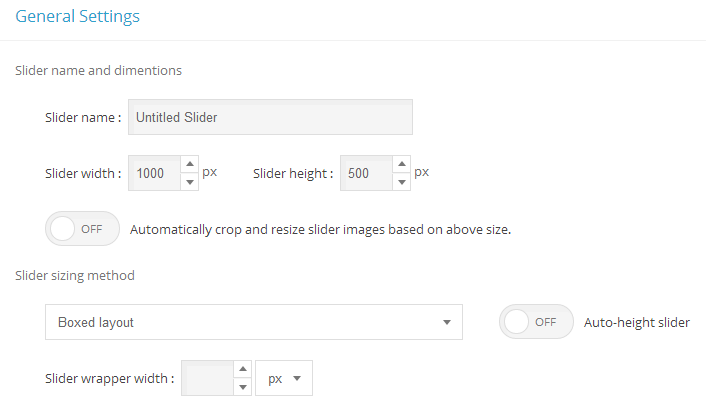Click the "Auto-height slider" label text
The width and height of the screenshot is (706, 411).
click(637, 323)
